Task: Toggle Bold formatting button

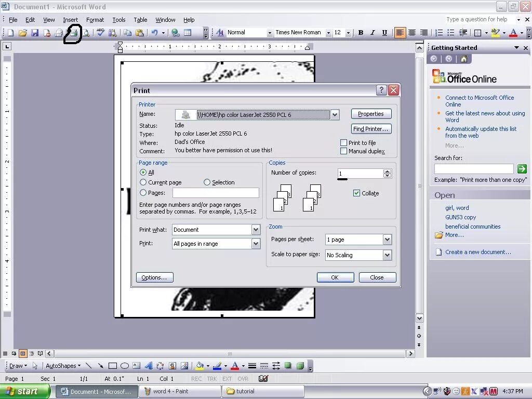Action: tap(361, 33)
